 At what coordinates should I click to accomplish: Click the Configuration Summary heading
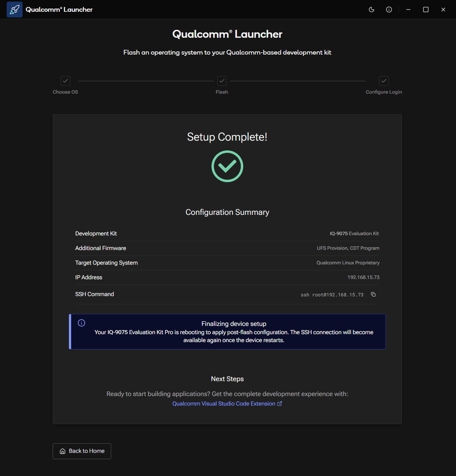click(227, 212)
